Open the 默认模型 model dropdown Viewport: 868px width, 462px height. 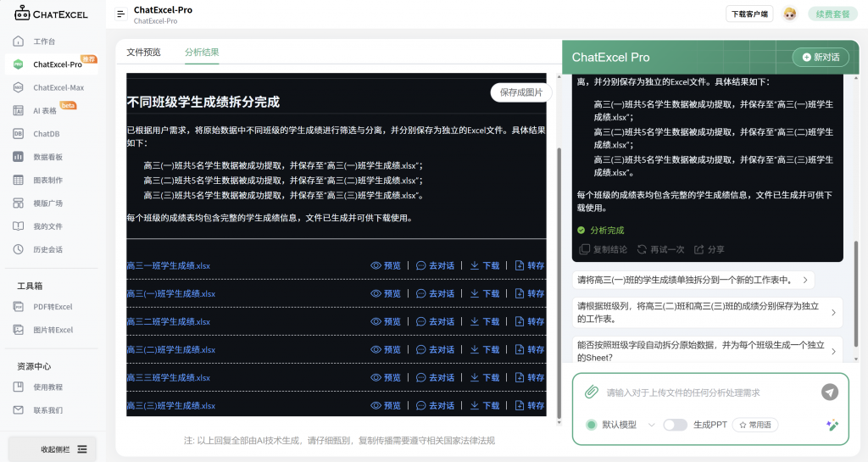click(x=620, y=425)
